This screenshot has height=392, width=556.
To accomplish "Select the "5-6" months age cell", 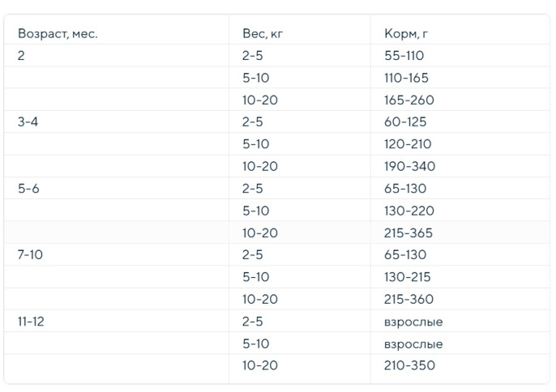I will pyautogui.click(x=27, y=189).
